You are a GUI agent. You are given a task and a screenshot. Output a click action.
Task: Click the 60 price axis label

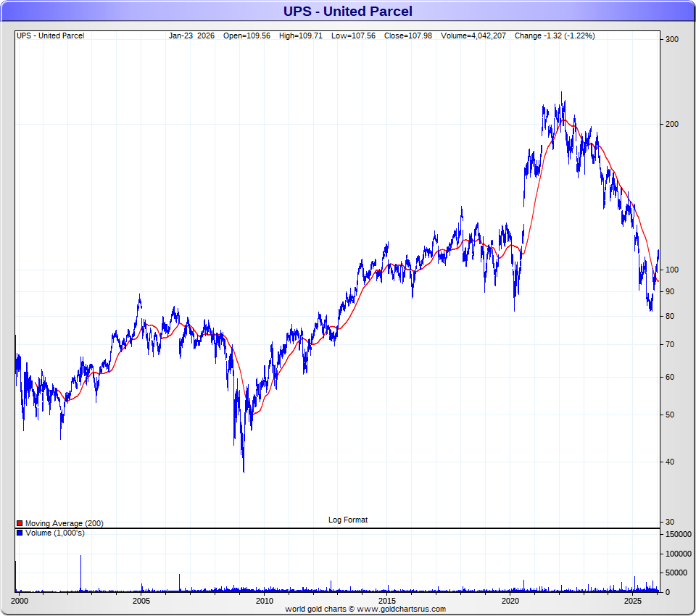pos(670,378)
